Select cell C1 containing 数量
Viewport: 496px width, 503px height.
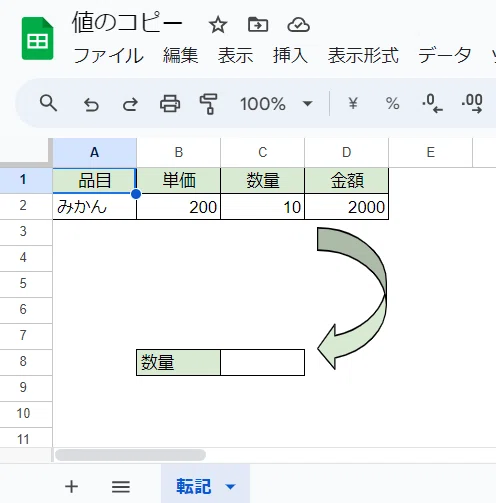point(263,180)
